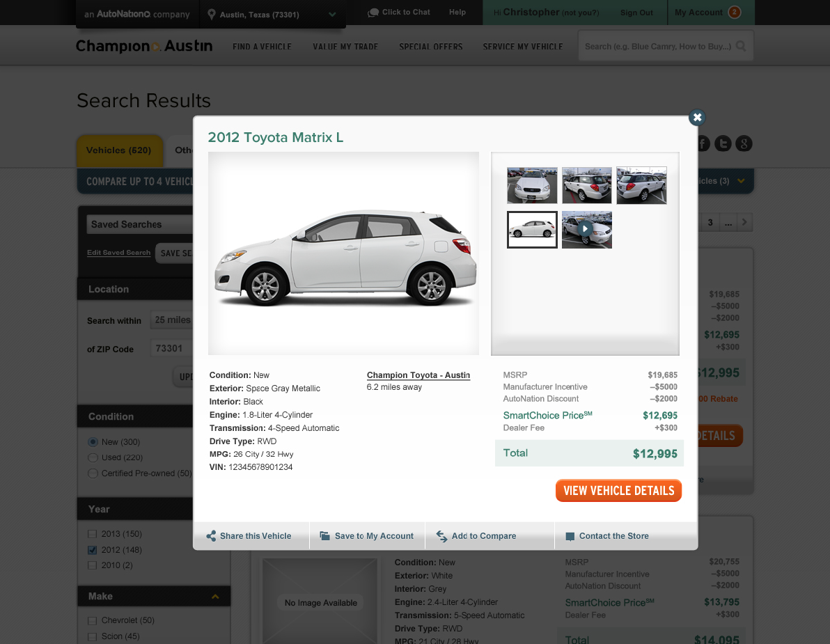Click the ZIP Code input field
830x644 pixels.
point(171,348)
